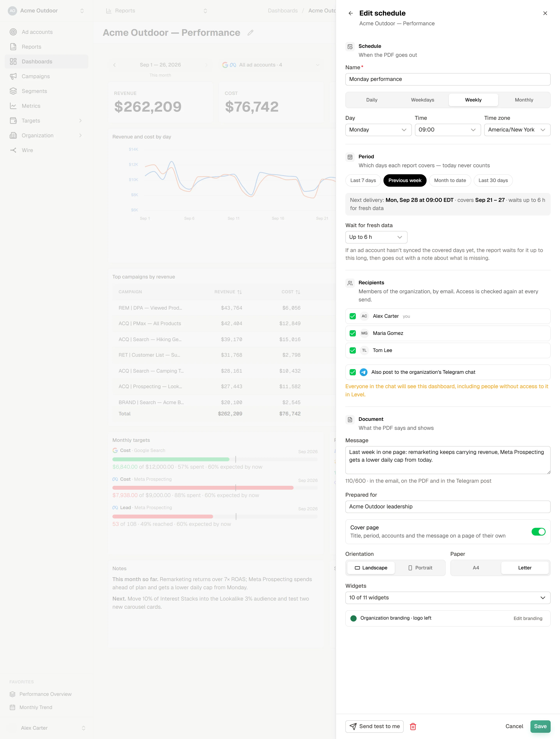Go to next date range on dashboard
The height and width of the screenshot is (739, 560).
click(x=206, y=65)
